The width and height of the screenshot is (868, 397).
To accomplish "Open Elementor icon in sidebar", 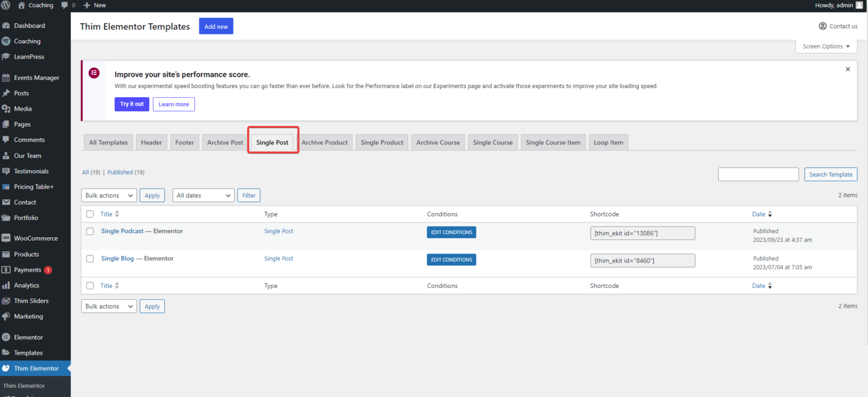I will (x=6, y=337).
